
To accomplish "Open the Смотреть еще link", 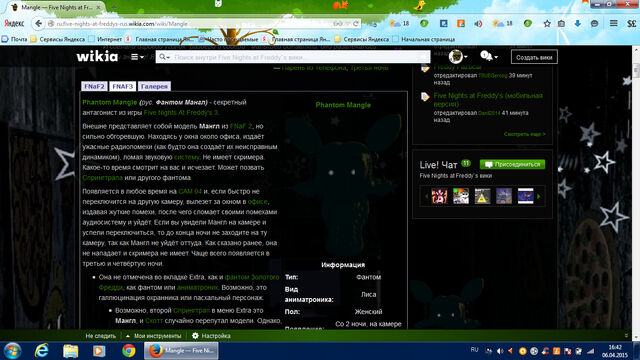I will coord(524,134).
